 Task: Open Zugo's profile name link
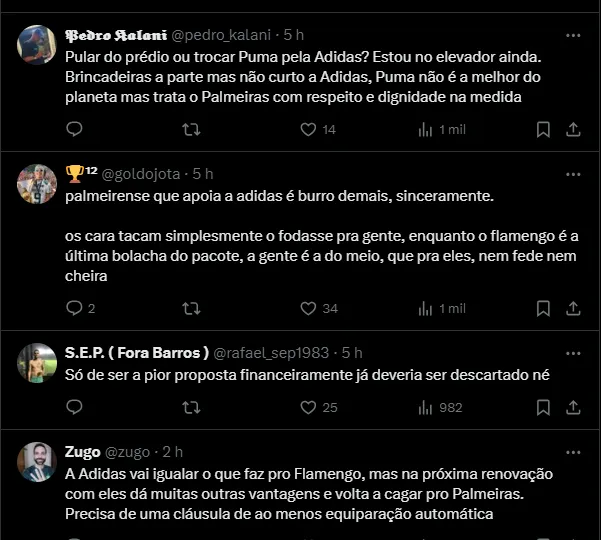point(83,452)
